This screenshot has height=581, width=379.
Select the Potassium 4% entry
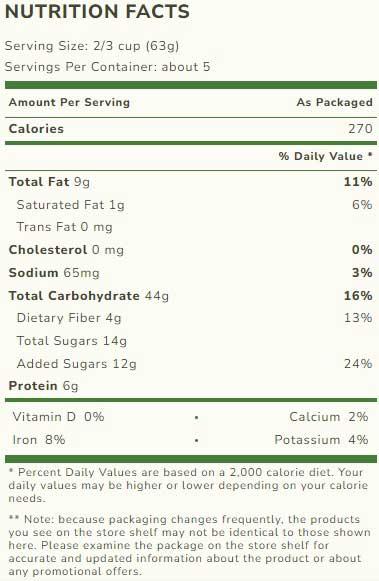(321, 440)
